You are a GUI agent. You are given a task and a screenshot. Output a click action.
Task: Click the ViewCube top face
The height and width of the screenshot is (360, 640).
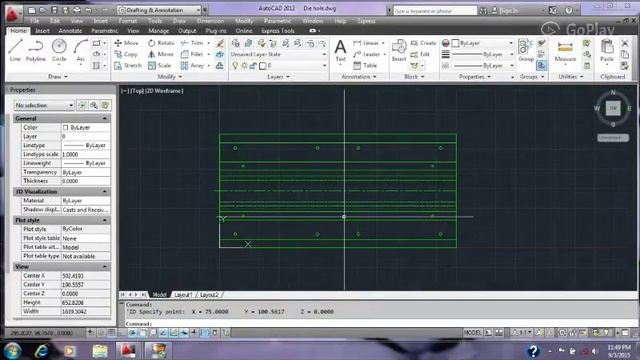click(x=613, y=108)
